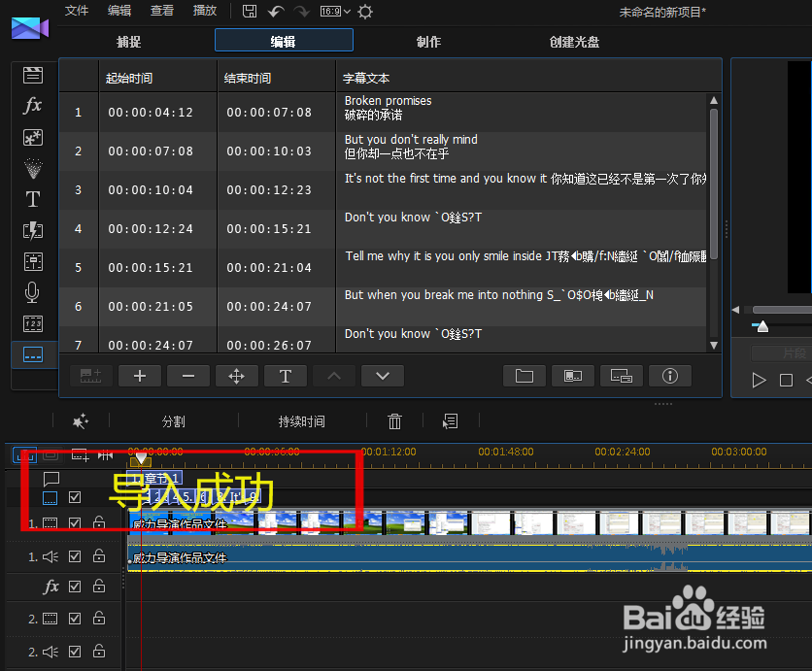Click the subtitle export icon button
The image size is (812, 671).
pyautogui.click(x=622, y=376)
